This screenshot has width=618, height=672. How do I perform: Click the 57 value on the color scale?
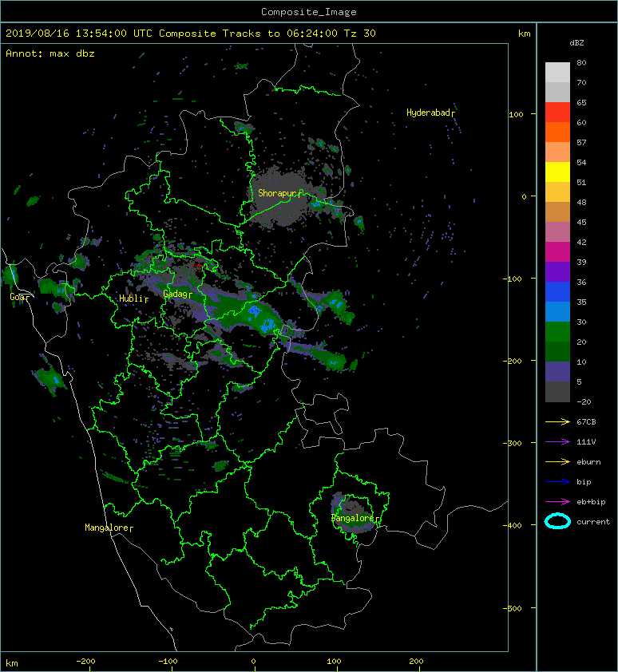(x=581, y=142)
